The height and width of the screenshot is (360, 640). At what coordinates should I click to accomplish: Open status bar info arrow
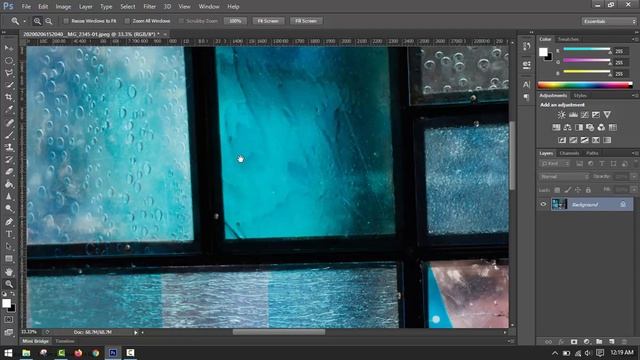click(136, 333)
